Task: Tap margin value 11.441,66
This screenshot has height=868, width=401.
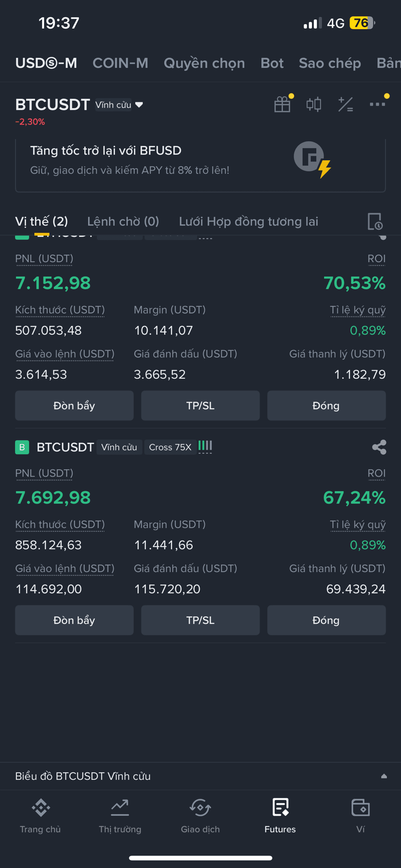Action: [x=164, y=545]
